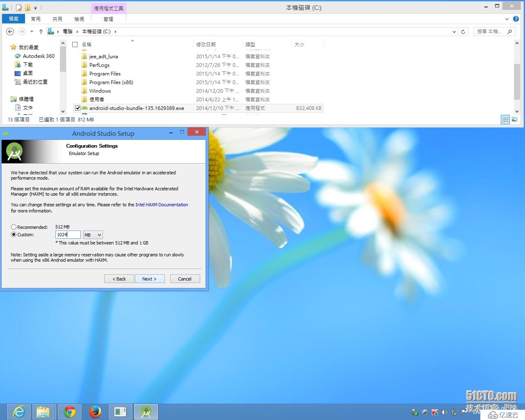Viewport: 525px width, 420px height.
Task: Click the document-window app in the taskbar
Action: [x=120, y=411]
